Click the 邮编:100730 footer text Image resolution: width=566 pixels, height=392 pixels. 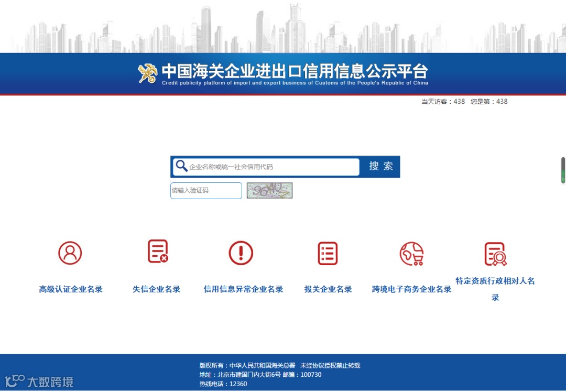point(302,375)
